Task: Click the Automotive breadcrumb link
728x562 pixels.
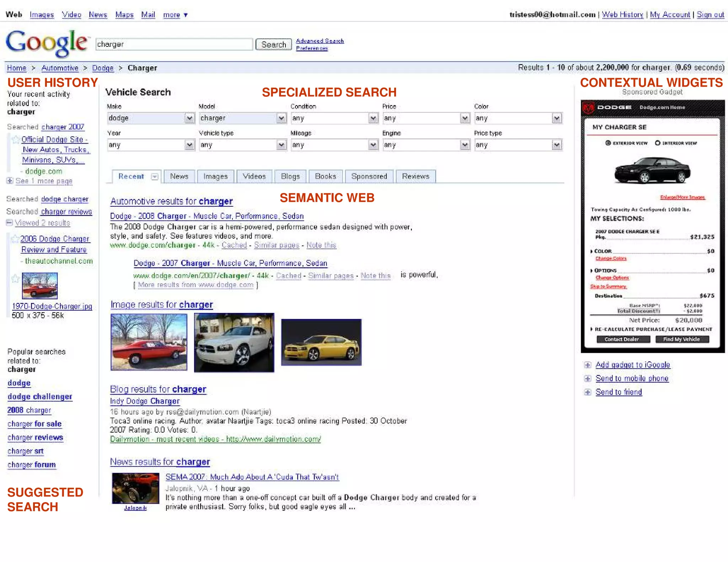Action: click(x=60, y=68)
